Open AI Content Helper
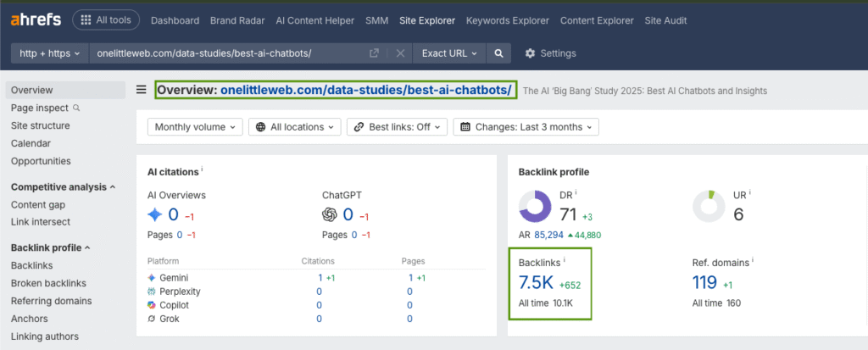868x350 pixels. pos(315,20)
